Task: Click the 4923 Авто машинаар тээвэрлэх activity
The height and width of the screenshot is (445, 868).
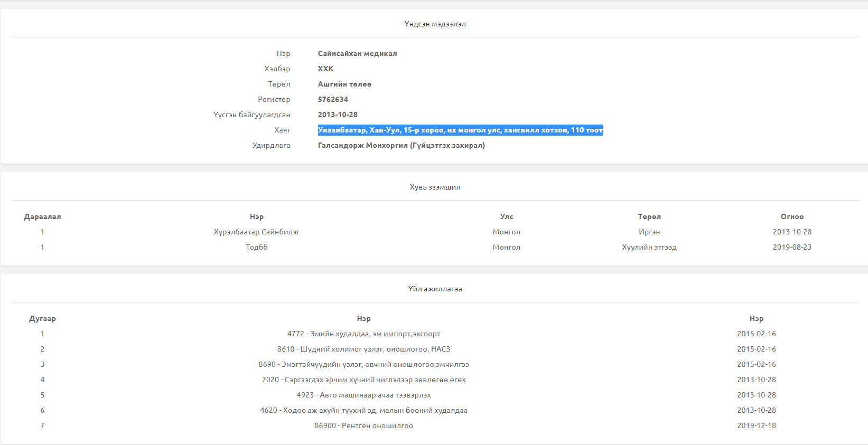Action: [363, 395]
